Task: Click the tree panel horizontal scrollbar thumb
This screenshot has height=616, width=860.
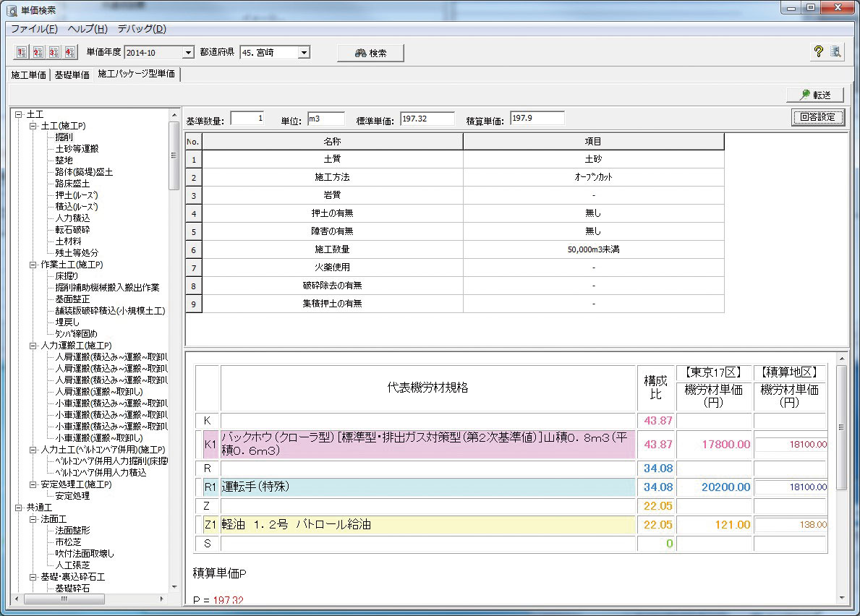Action: tap(64, 599)
